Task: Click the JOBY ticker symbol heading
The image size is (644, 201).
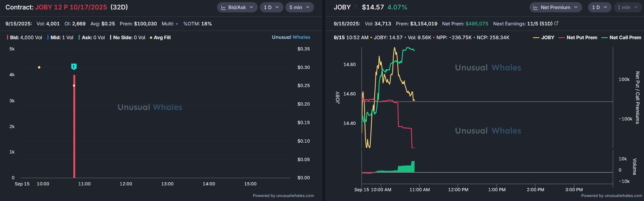Action: point(342,7)
